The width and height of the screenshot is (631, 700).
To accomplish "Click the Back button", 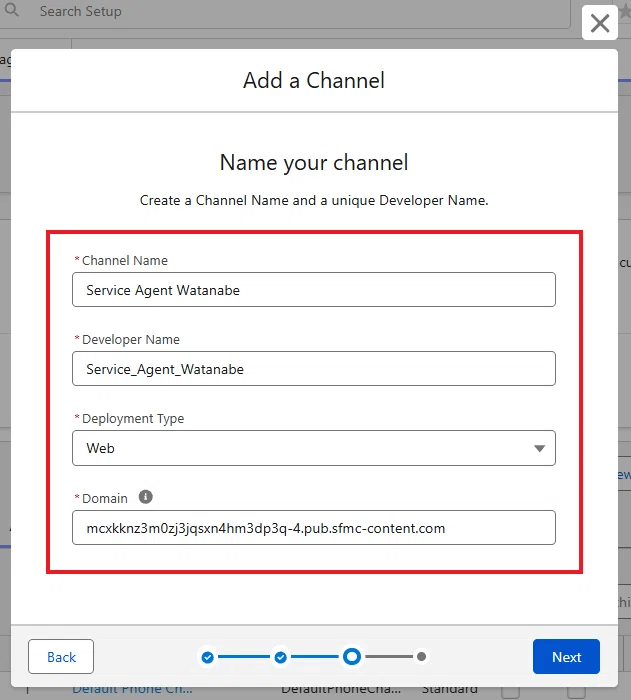I will pos(61,657).
